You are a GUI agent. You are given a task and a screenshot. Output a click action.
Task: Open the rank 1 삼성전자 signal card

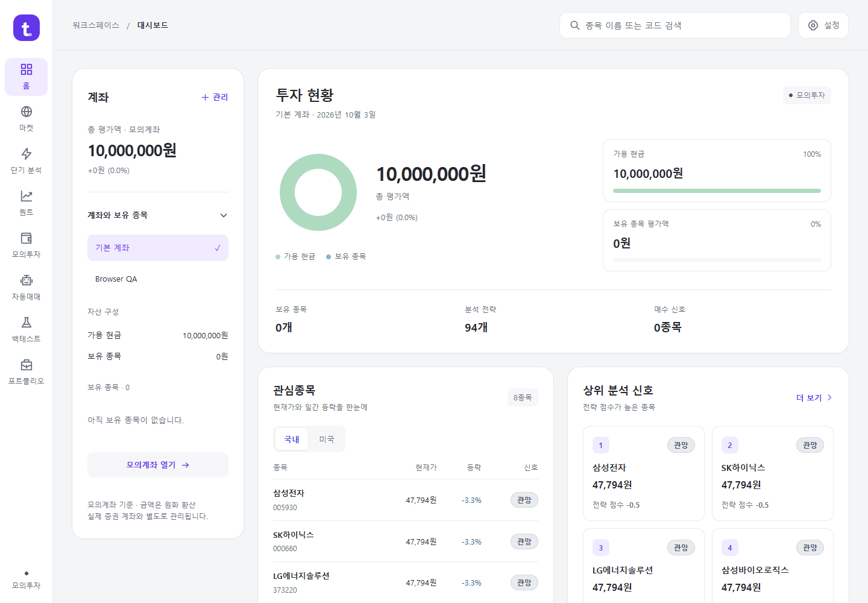point(644,473)
